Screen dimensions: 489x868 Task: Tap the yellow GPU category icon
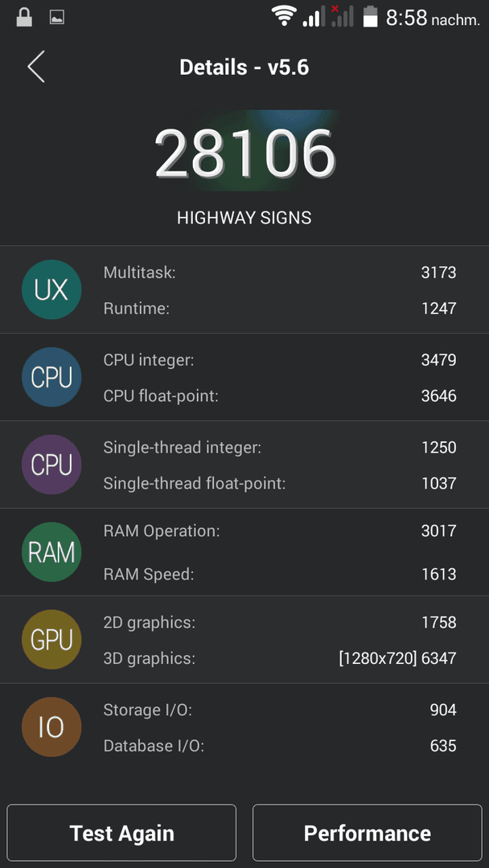(51, 640)
